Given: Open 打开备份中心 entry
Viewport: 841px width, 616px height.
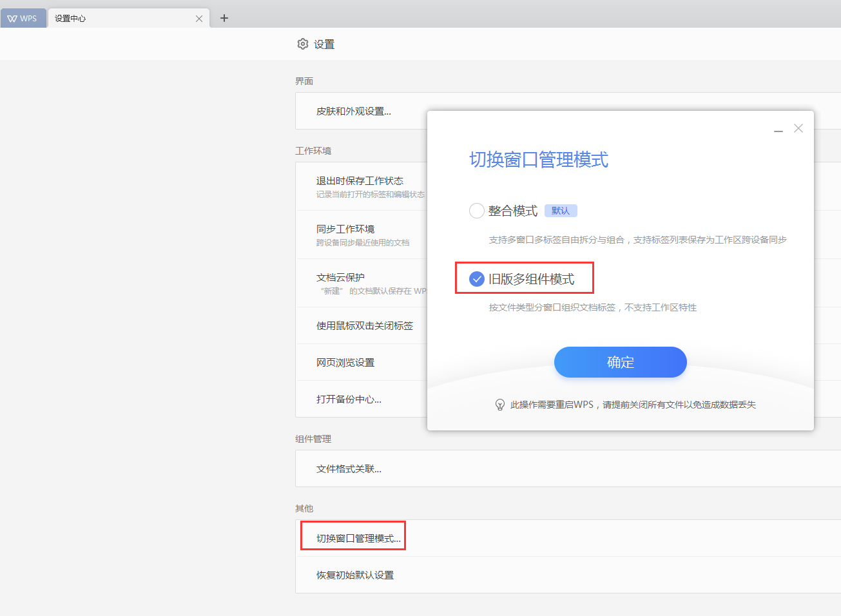Looking at the screenshot, I should (x=349, y=399).
